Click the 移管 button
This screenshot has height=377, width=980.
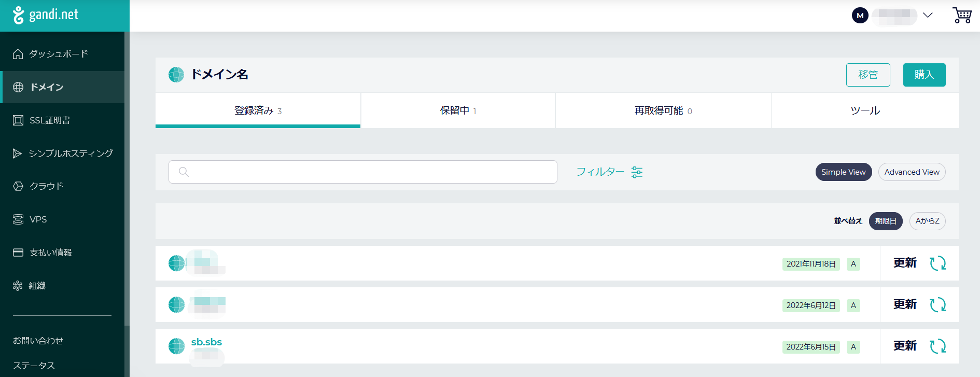click(868, 75)
